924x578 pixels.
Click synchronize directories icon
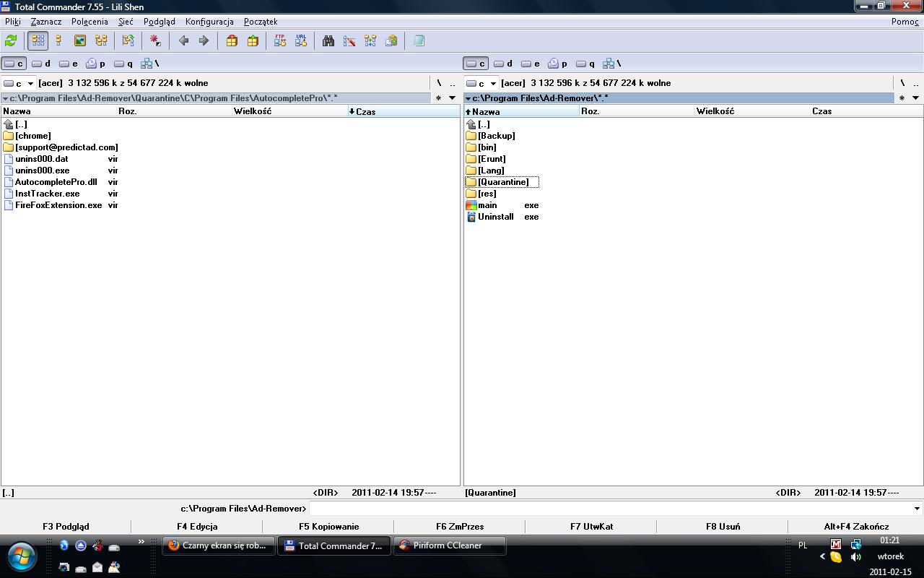click(370, 41)
